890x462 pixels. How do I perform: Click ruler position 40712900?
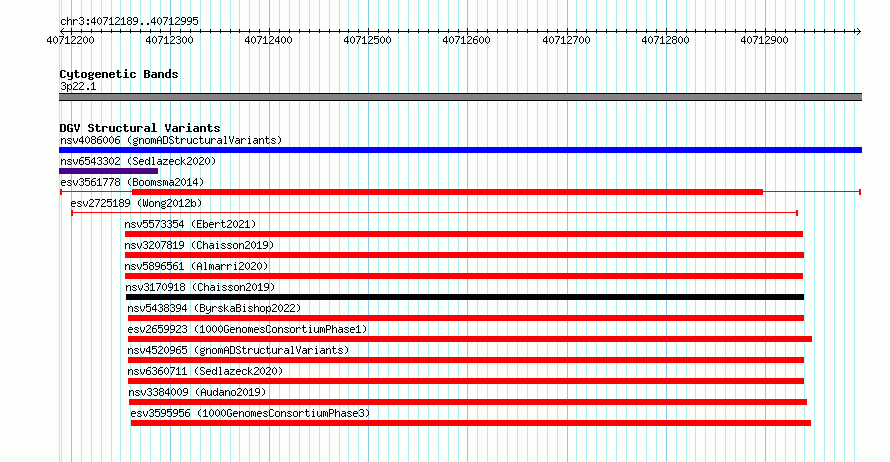pyautogui.click(x=765, y=40)
